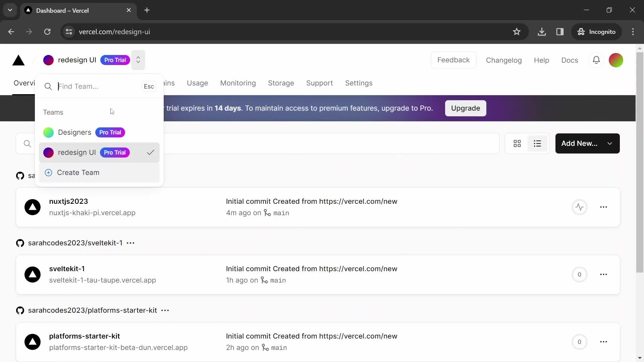Select the redesign UI team entry
644x362 pixels.
[99, 153]
